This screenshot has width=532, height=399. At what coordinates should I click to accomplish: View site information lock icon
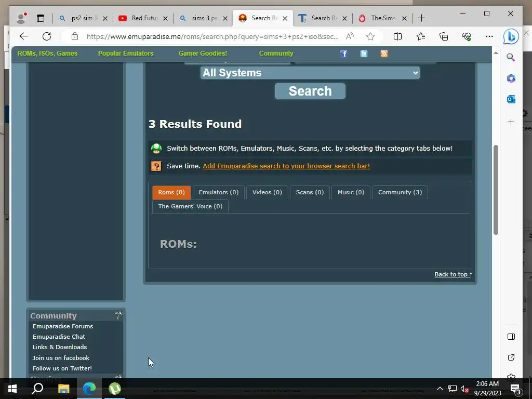point(75,36)
